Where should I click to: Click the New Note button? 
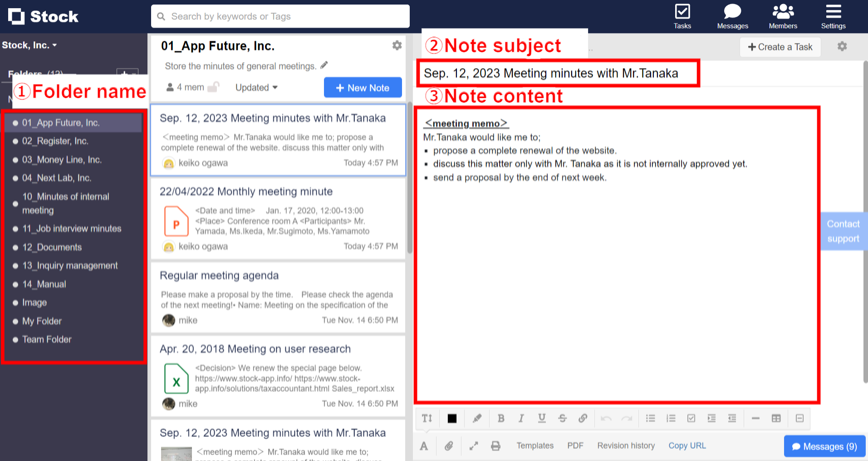pyautogui.click(x=363, y=88)
